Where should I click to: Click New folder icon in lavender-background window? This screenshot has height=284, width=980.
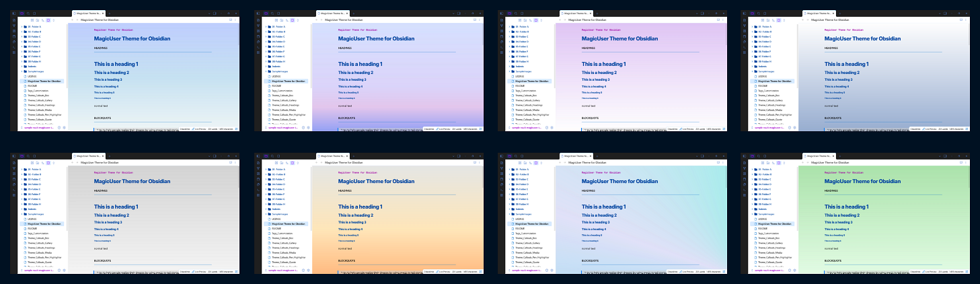click(x=282, y=20)
